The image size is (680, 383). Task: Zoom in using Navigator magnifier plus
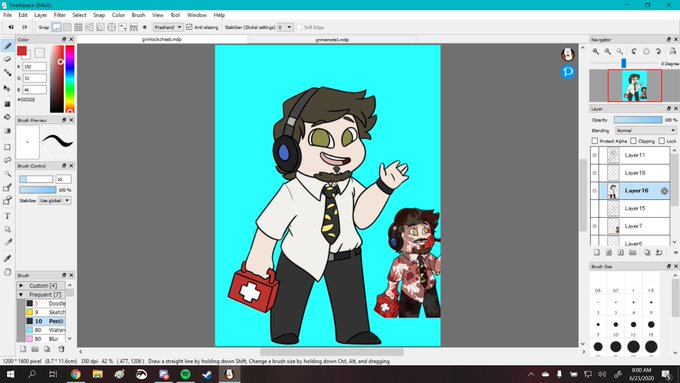(x=596, y=51)
